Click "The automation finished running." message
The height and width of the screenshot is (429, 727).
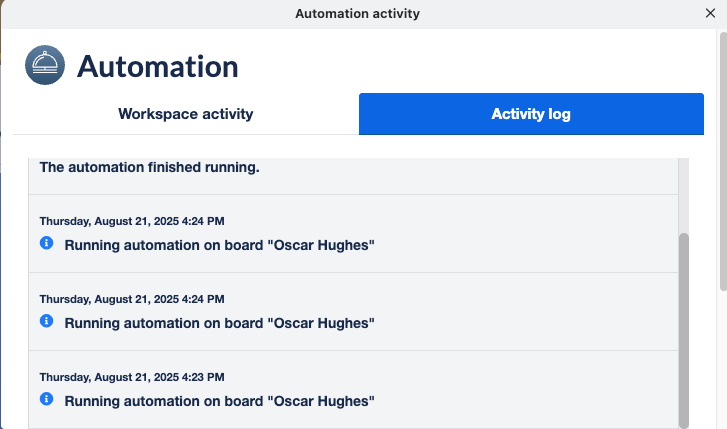click(x=149, y=167)
